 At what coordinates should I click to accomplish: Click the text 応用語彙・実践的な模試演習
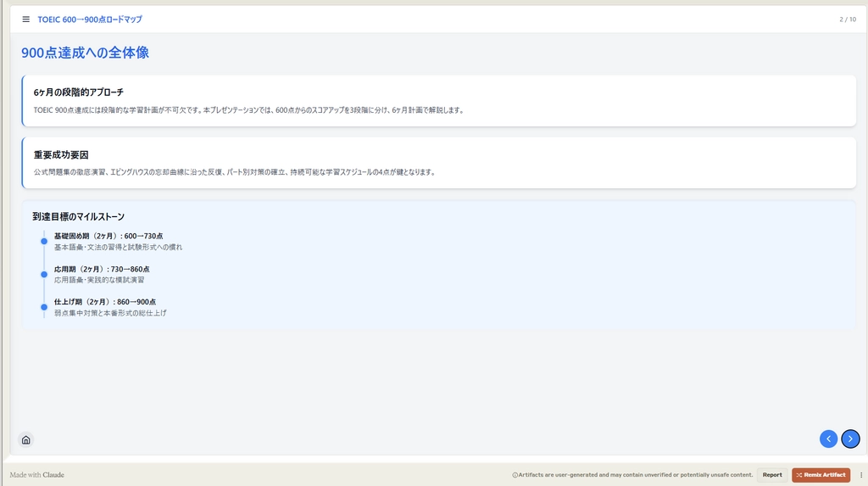pyautogui.click(x=99, y=280)
